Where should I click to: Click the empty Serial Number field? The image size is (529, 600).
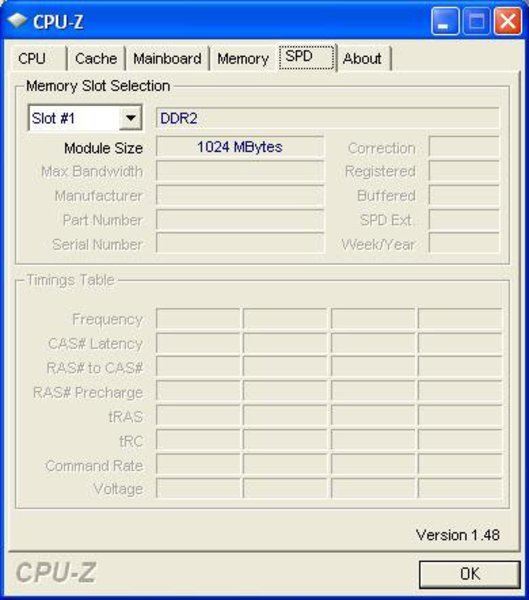(240, 243)
